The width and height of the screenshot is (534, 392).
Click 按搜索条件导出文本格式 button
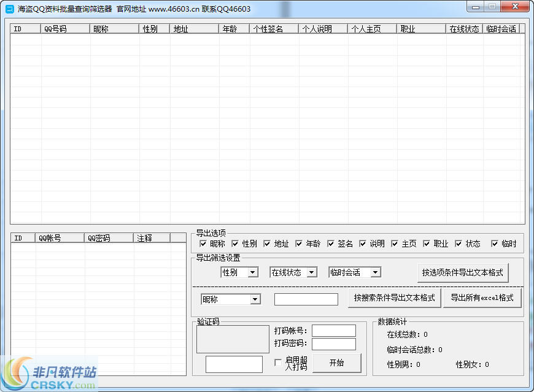395,298
